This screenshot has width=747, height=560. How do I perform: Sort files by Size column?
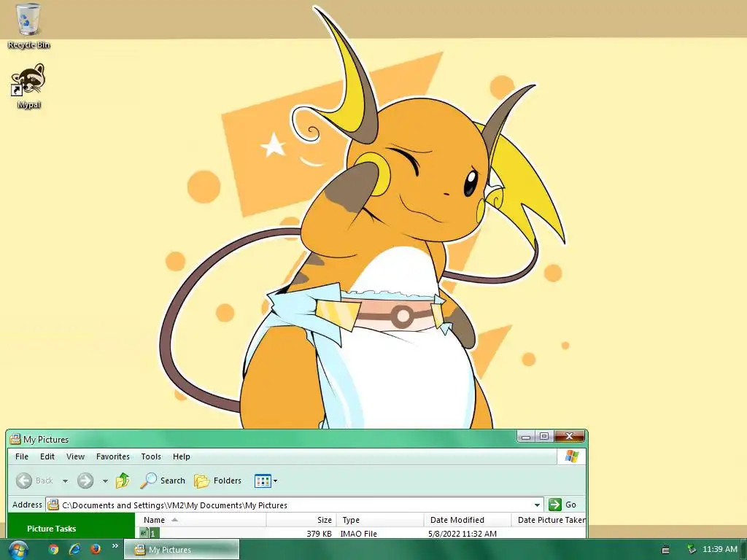tap(301, 520)
